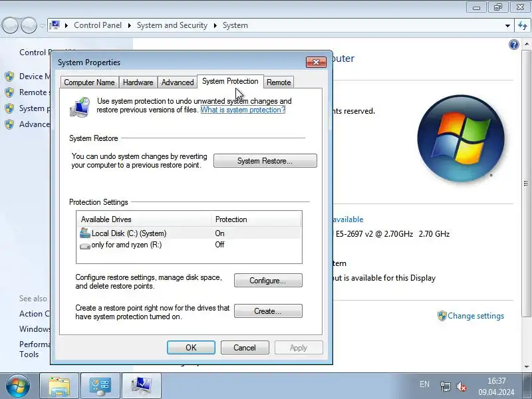Open Windows Explorer from the taskbar

coord(59,386)
